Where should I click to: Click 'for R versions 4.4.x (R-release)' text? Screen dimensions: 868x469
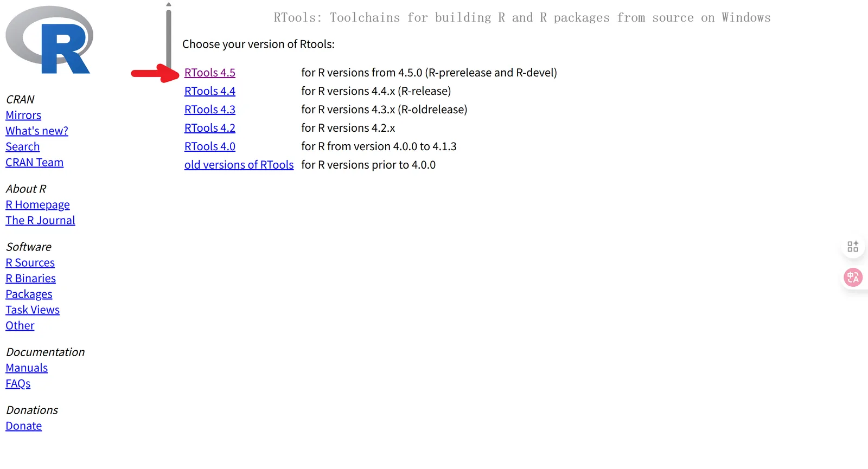(x=376, y=91)
